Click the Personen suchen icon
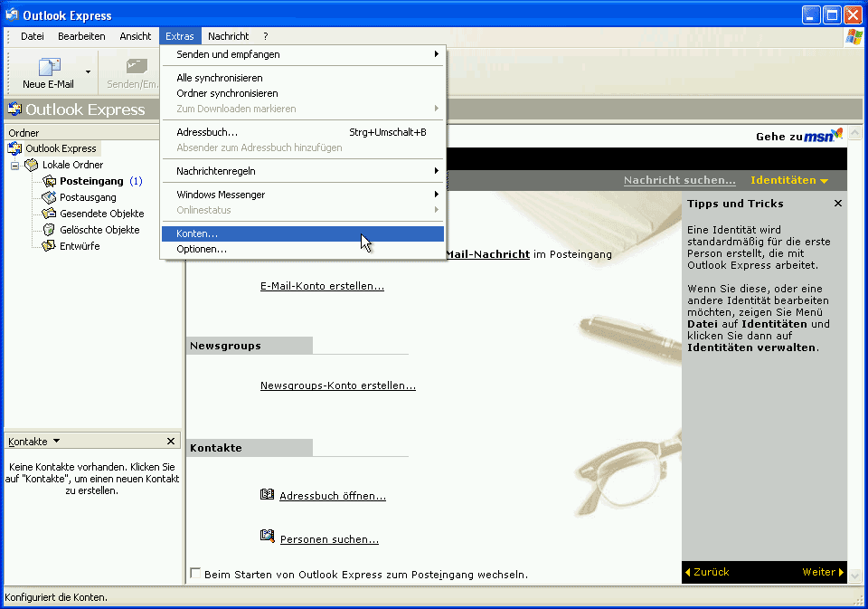The height and width of the screenshot is (609, 868). point(267,536)
